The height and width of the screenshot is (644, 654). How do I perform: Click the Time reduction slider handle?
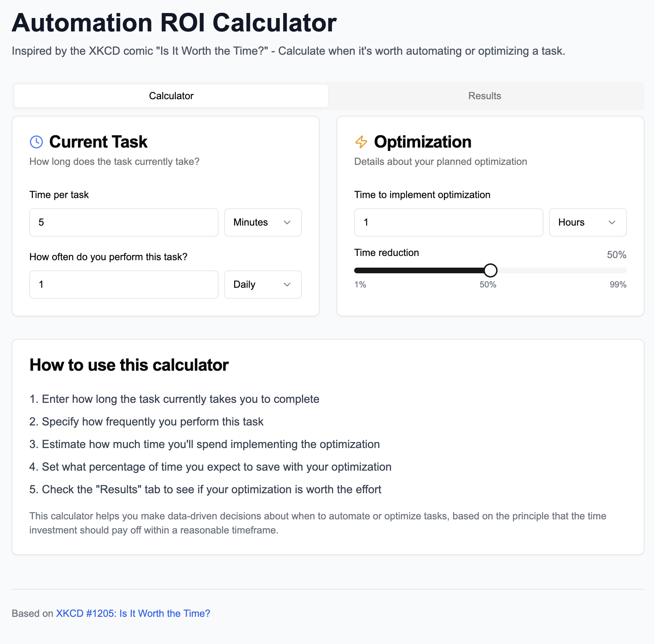pos(491,270)
